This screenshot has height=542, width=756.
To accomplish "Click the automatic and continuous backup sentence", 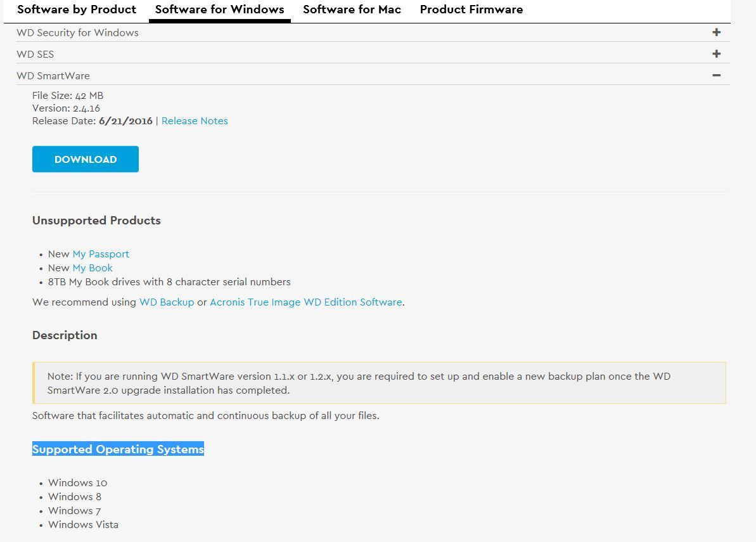I will [x=206, y=416].
